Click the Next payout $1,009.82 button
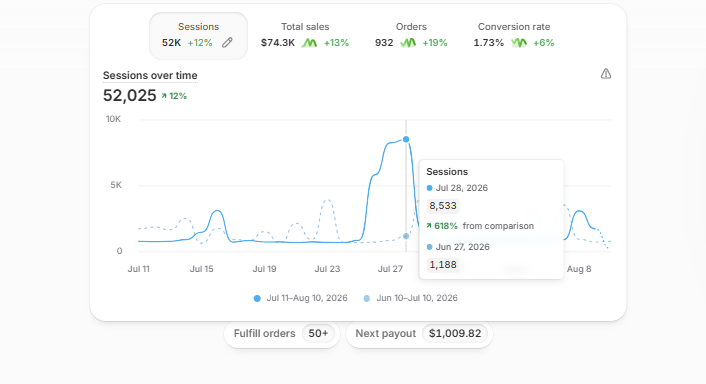The image size is (706, 384). coord(419,334)
